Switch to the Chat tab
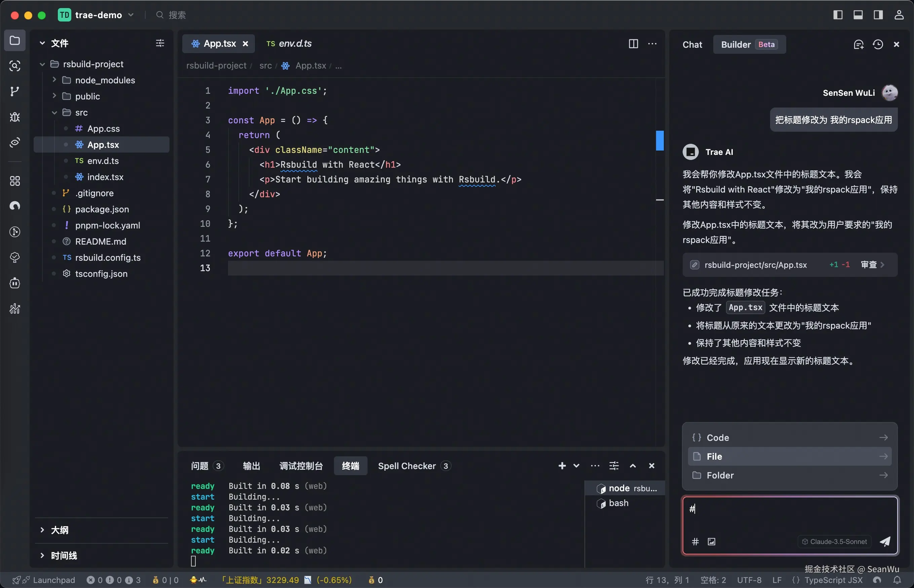Screen dimensions: 914x588 point(692,45)
